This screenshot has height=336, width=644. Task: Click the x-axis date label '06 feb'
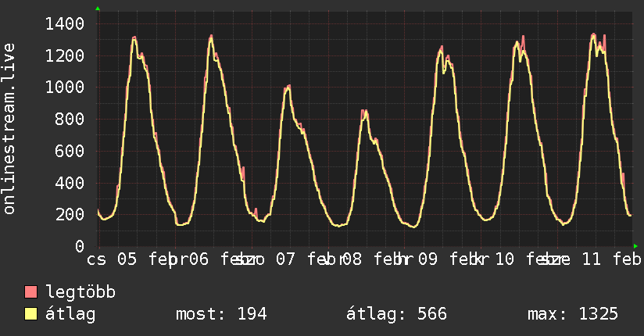pos(220,259)
